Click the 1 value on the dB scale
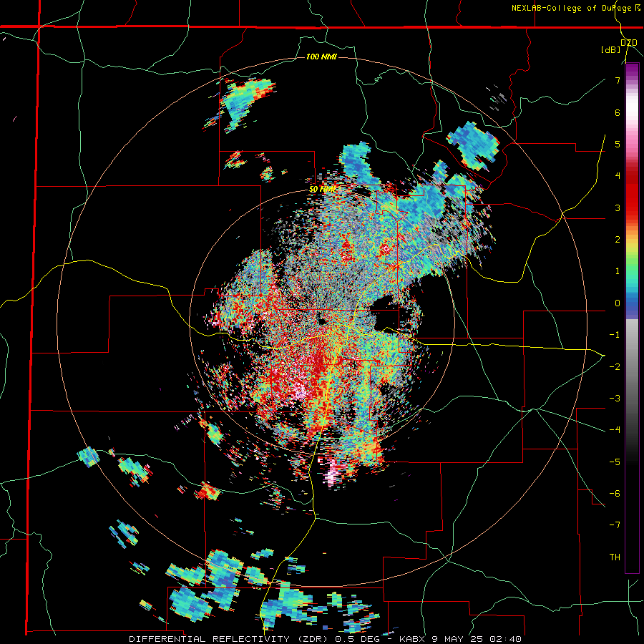Viewport: 644px width, 644px height. click(618, 271)
